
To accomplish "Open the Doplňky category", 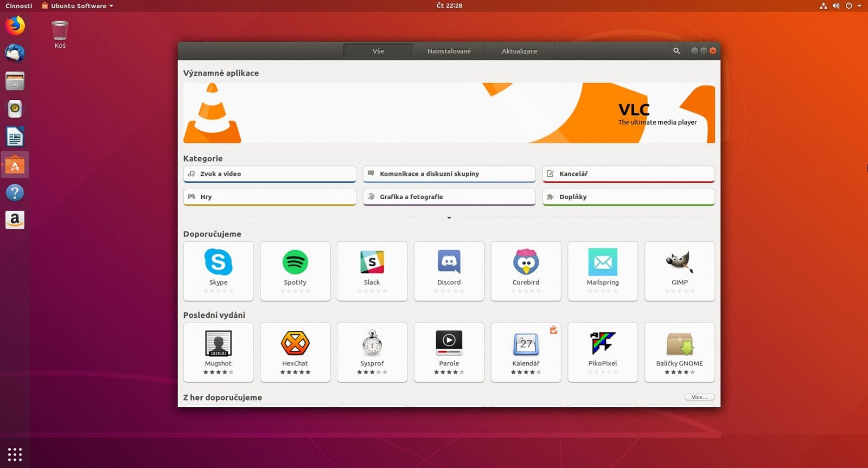I will (629, 197).
